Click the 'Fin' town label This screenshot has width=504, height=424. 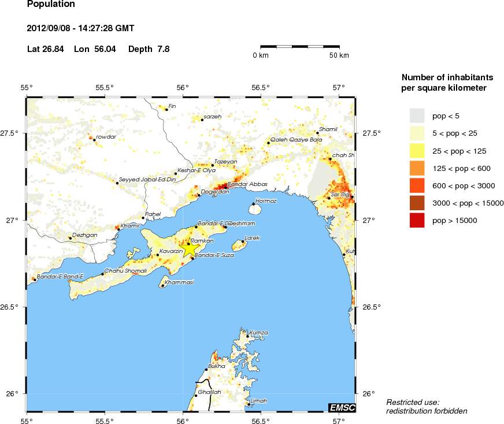pos(172,106)
